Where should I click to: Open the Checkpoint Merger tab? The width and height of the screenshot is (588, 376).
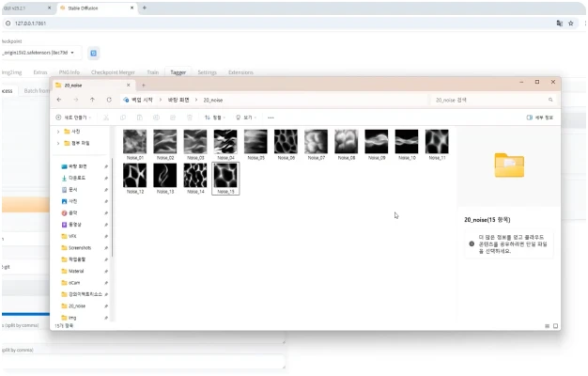113,72
